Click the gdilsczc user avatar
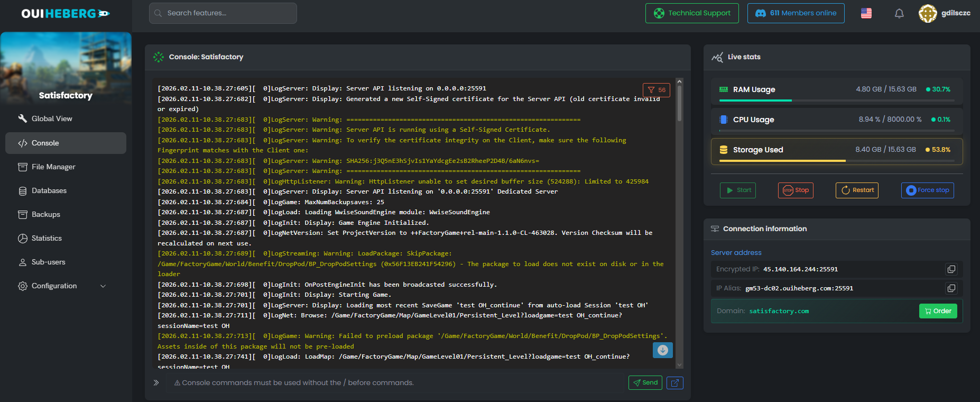980x402 pixels. pos(927,13)
